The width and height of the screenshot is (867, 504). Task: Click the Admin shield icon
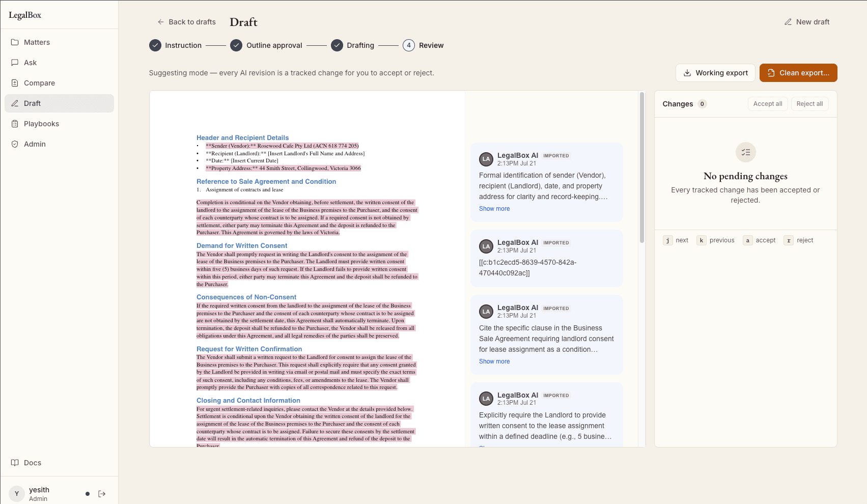point(15,144)
